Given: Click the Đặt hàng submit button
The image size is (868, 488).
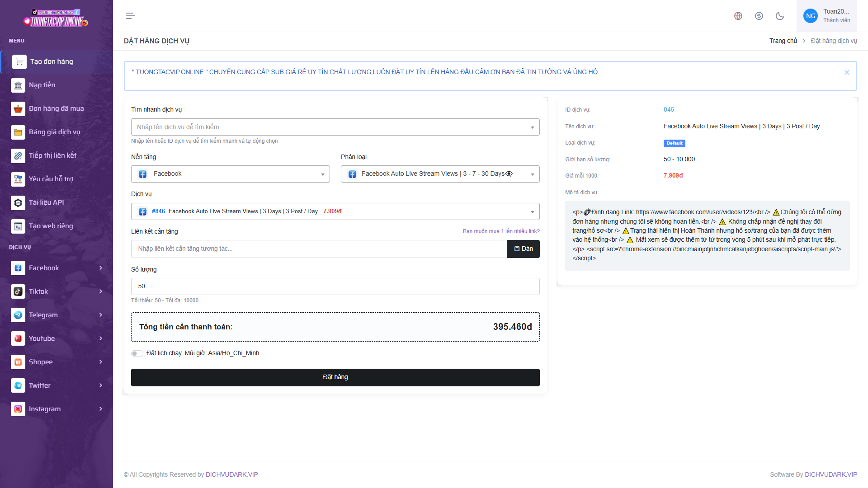Looking at the screenshot, I should coord(335,377).
